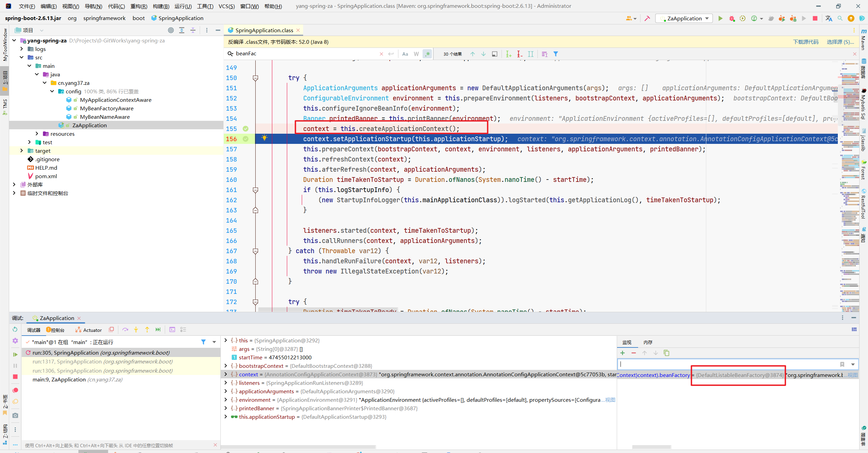Click Run to Cursor in debug toolbar
868x453 pixels.
click(158, 329)
